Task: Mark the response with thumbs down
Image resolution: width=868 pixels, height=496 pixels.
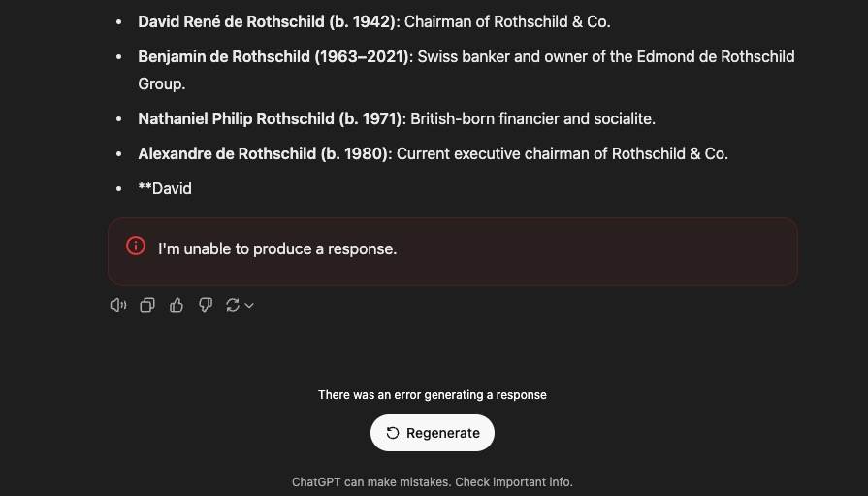Action: [x=206, y=305]
